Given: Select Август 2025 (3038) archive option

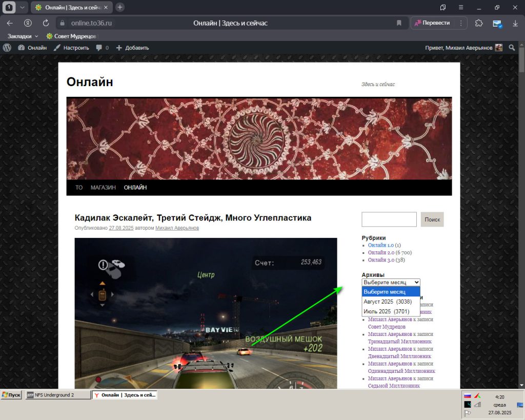Looking at the screenshot, I should [391, 302].
